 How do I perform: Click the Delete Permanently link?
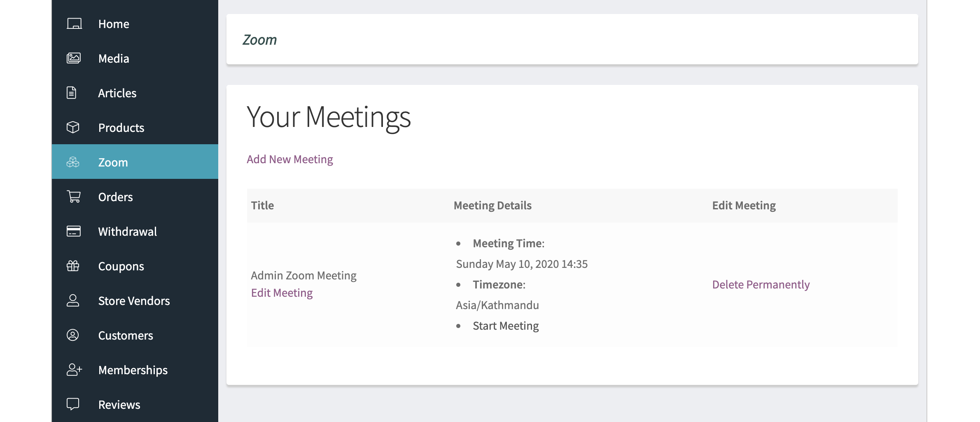click(761, 285)
